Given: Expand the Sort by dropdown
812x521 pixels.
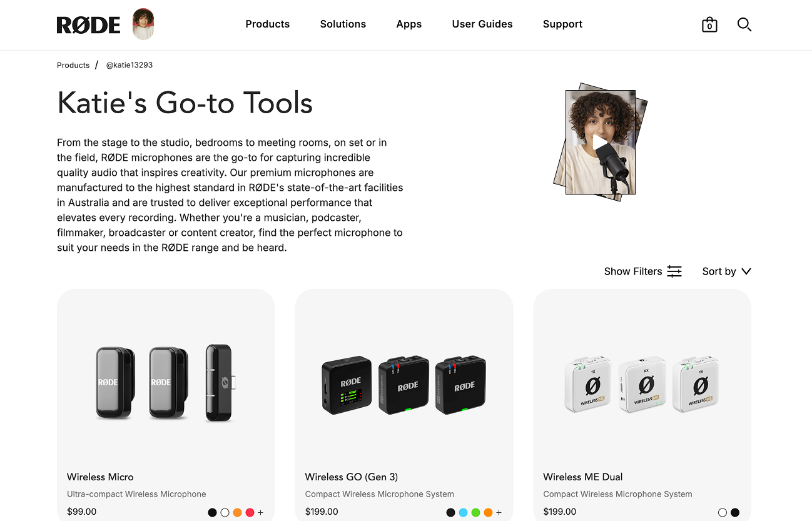Looking at the screenshot, I should click(x=726, y=271).
